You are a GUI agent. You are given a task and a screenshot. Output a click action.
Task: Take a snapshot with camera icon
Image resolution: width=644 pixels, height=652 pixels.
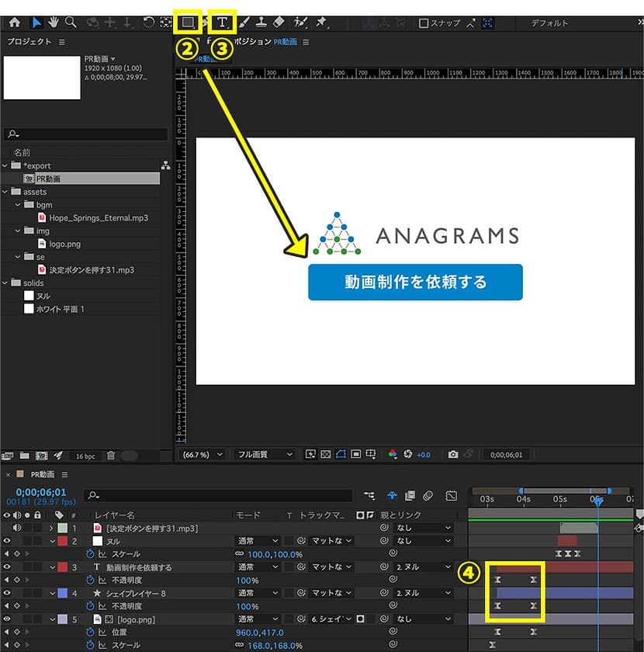tap(453, 454)
